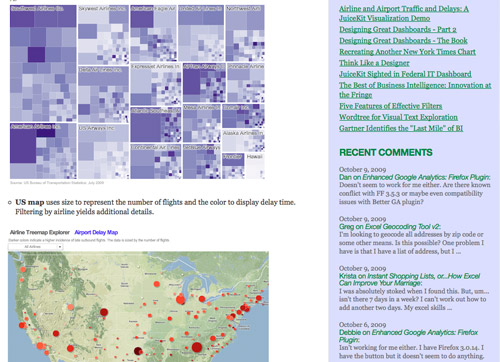Image resolution: width=500 pixels, height=362 pixels.
Task: Switch to the Airport Delay Map tab
Action: [x=96, y=232]
